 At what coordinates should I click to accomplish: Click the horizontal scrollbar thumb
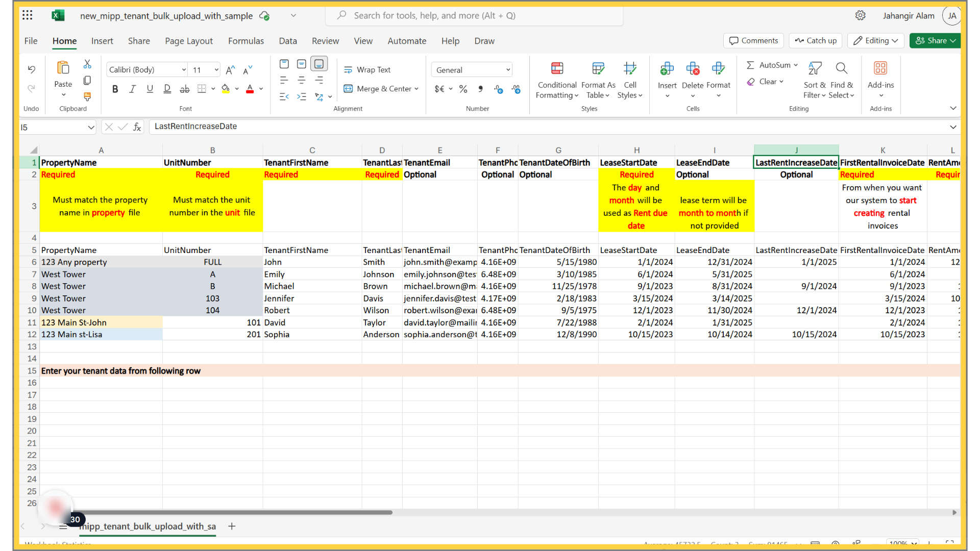(x=232, y=512)
